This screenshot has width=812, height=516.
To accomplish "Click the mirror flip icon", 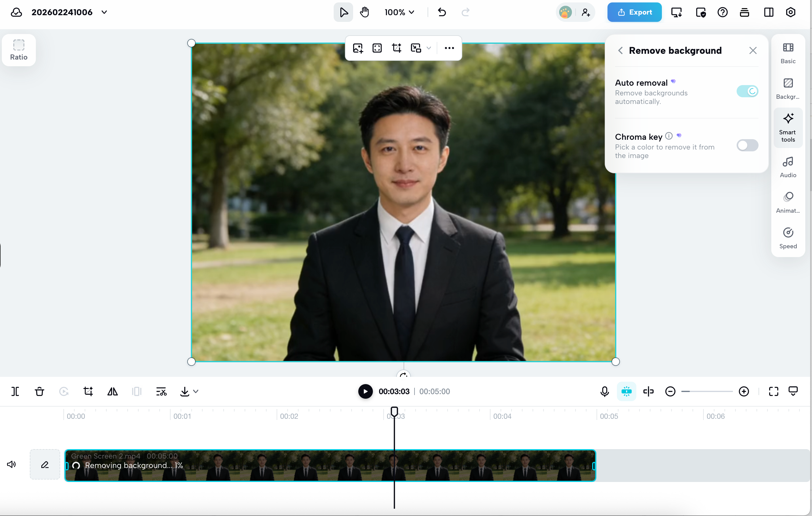I will (x=112, y=391).
